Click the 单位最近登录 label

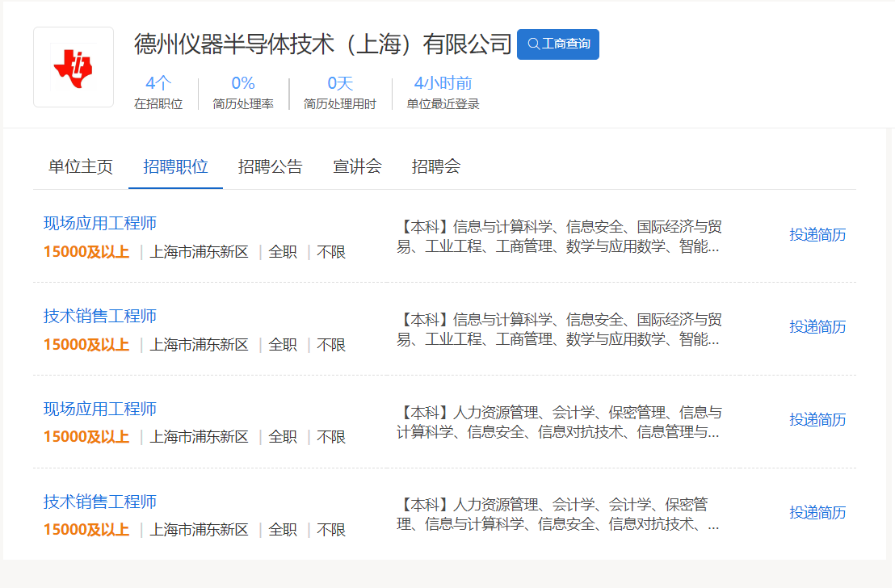[443, 104]
